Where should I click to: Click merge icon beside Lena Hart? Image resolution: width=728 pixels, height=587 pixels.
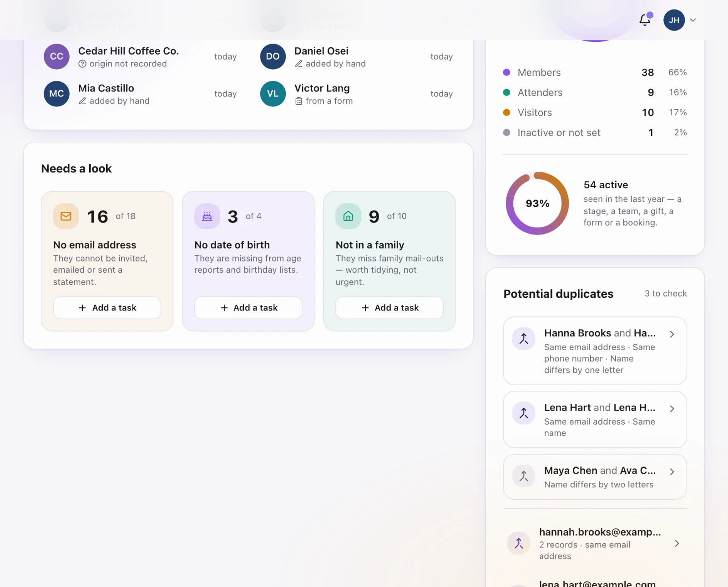point(524,413)
